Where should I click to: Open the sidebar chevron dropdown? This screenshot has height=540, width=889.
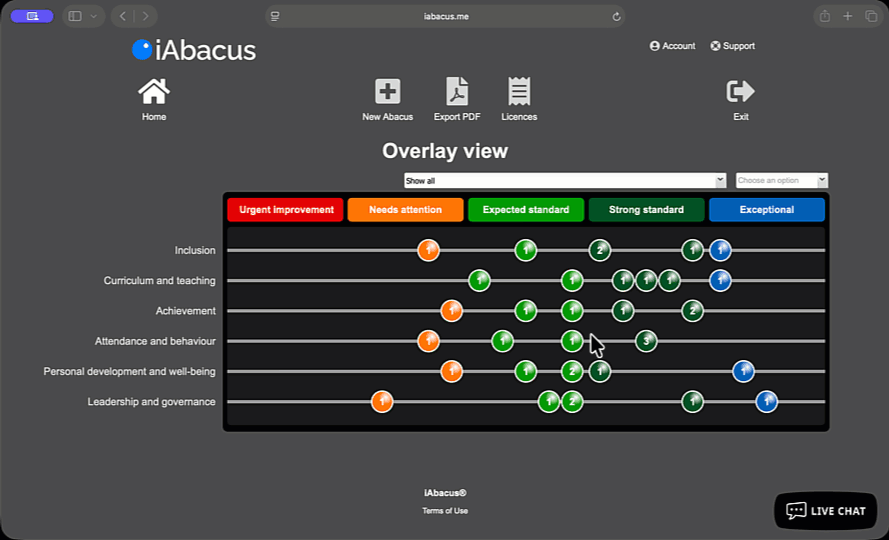94,16
